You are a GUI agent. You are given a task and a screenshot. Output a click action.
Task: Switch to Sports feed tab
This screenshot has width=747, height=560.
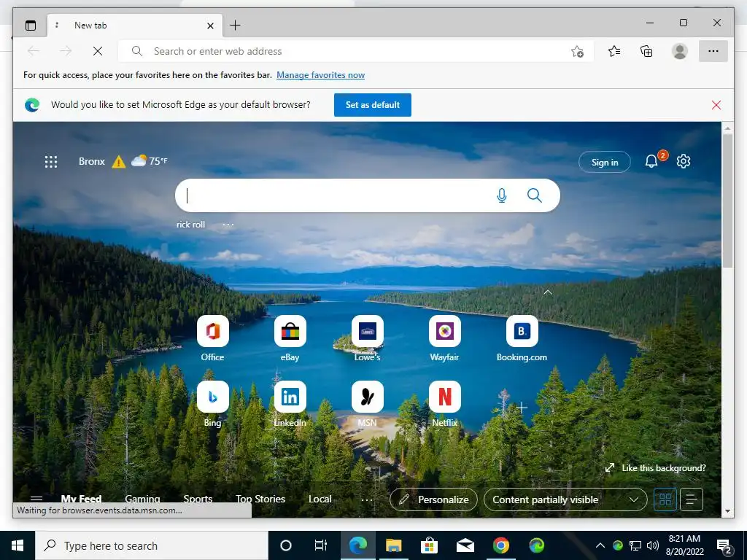[x=198, y=499]
